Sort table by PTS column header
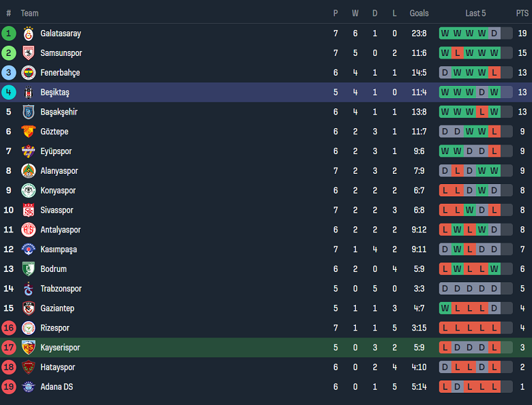Image resolution: width=532 pixels, height=405 pixels. 522,13
